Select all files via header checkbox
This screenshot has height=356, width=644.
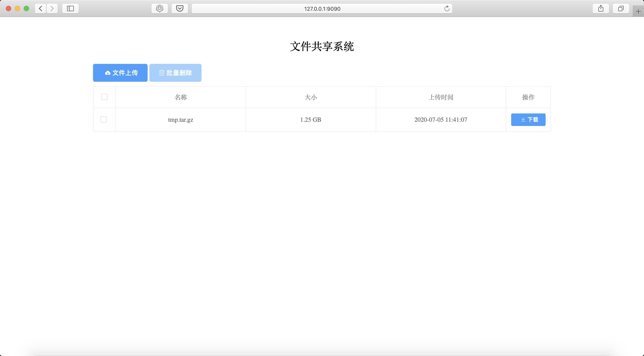pyautogui.click(x=104, y=97)
